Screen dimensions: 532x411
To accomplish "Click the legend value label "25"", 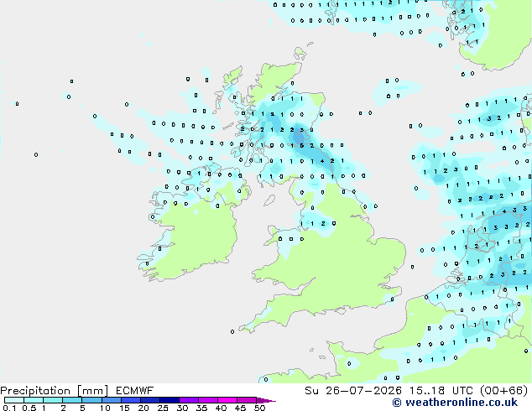I will (163, 408).
